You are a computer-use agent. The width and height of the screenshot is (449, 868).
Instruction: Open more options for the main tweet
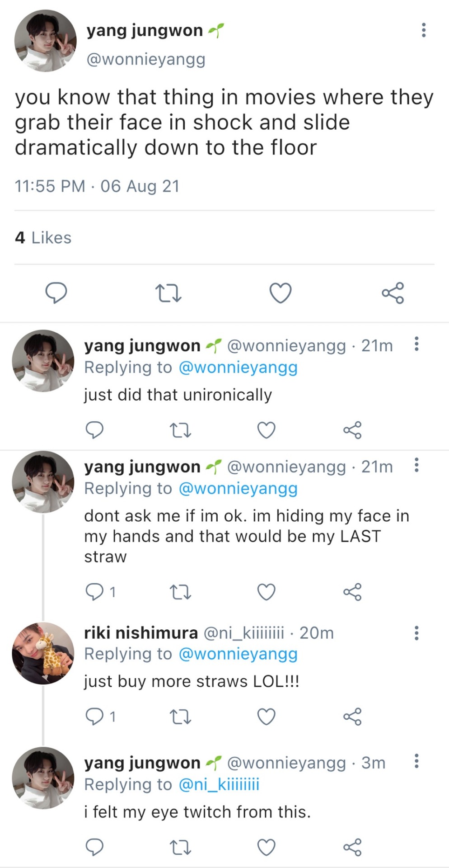[423, 30]
